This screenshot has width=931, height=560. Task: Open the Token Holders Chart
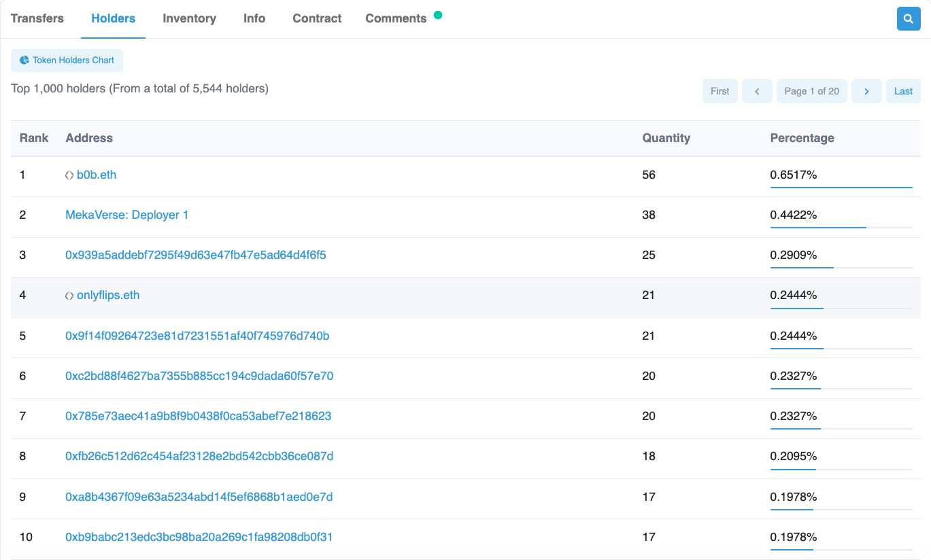click(67, 60)
